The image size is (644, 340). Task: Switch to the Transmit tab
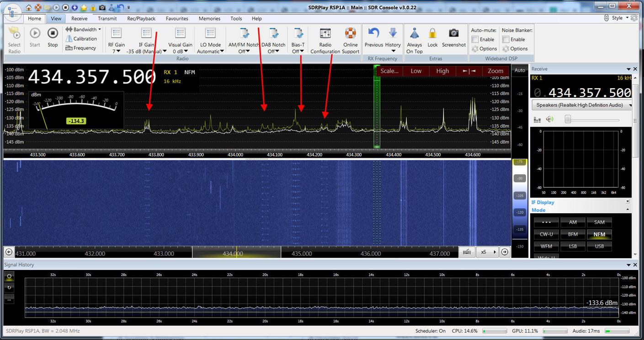107,18
